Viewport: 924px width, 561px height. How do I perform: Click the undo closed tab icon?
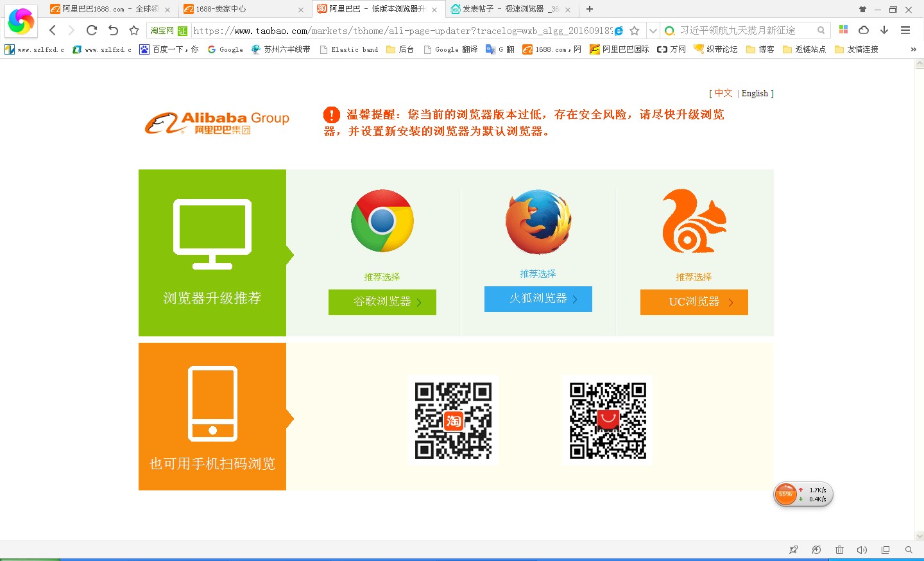coord(113,30)
